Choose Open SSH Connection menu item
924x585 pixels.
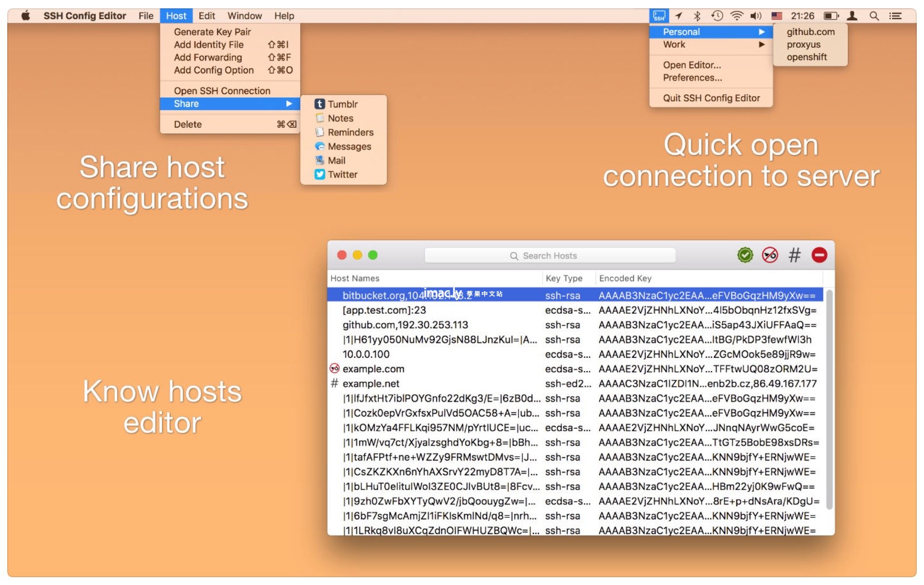[230, 91]
